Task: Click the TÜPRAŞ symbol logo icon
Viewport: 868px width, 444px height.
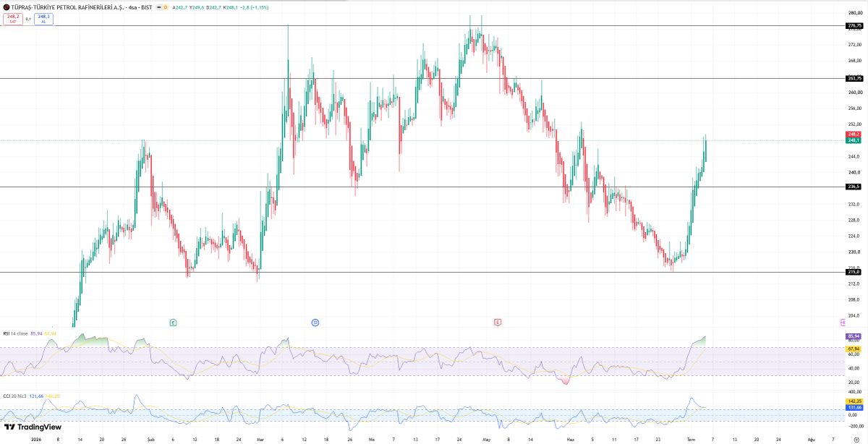Action: coord(6,7)
